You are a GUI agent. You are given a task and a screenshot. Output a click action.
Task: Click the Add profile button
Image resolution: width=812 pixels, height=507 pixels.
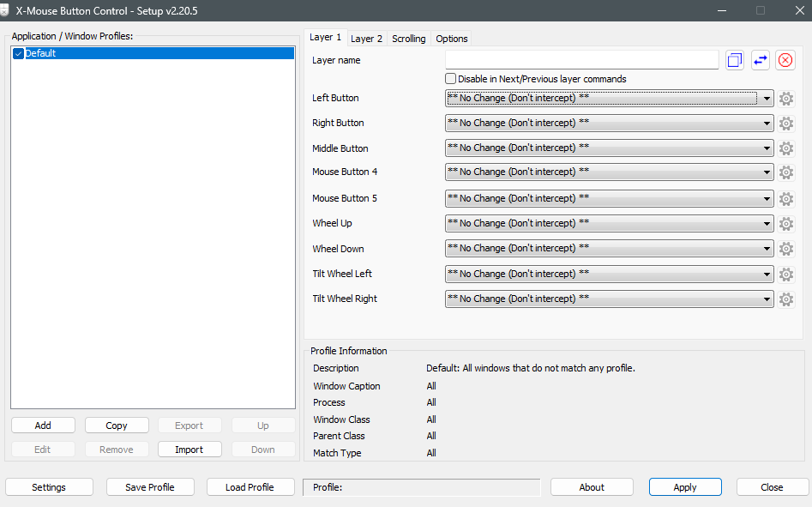coord(43,426)
